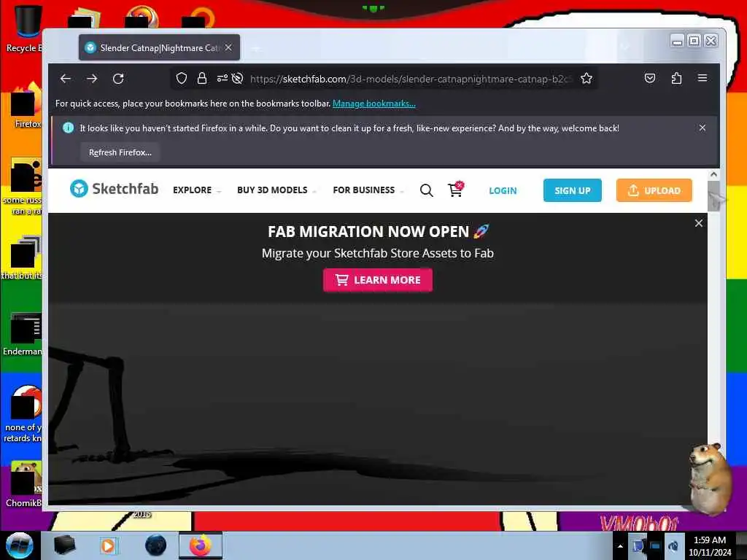Click the dark globe taskbar icon
The width and height of the screenshot is (747, 560).
click(156, 545)
